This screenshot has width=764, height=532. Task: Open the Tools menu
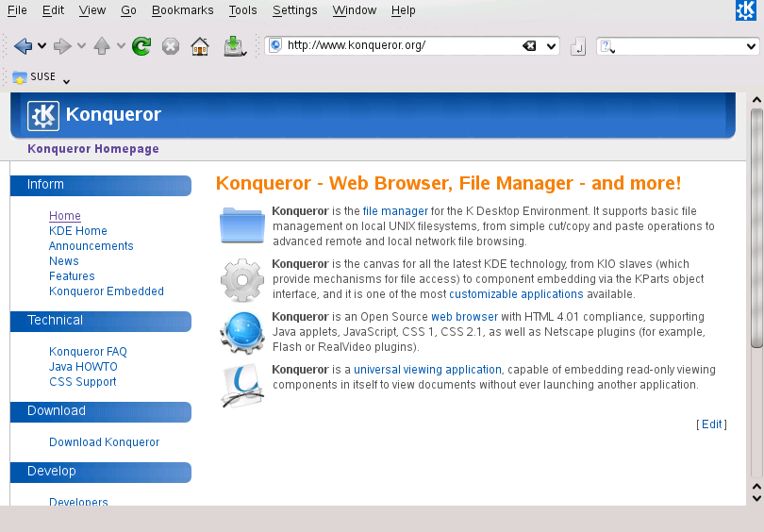(x=242, y=10)
